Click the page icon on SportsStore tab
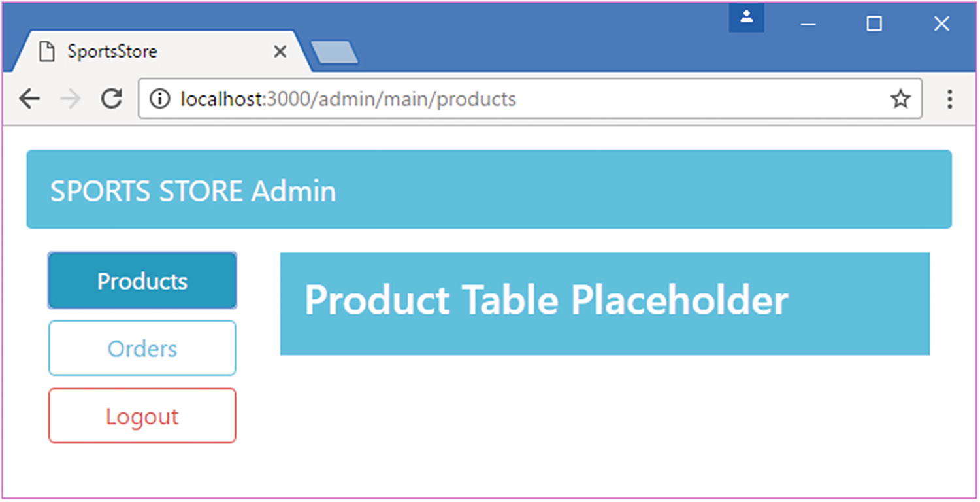The height and width of the screenshot is (502, 980). click(46, 52)
